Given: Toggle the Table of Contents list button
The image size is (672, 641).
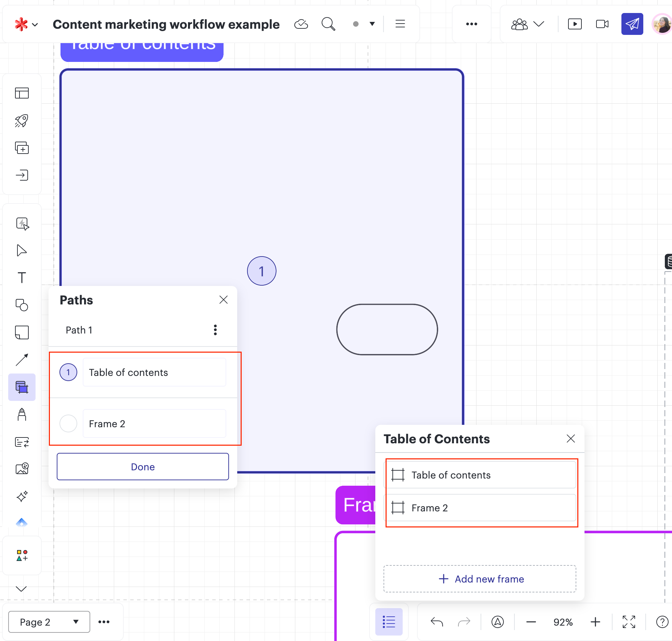Looking at the screenshot, I should [x=389, y=622].
